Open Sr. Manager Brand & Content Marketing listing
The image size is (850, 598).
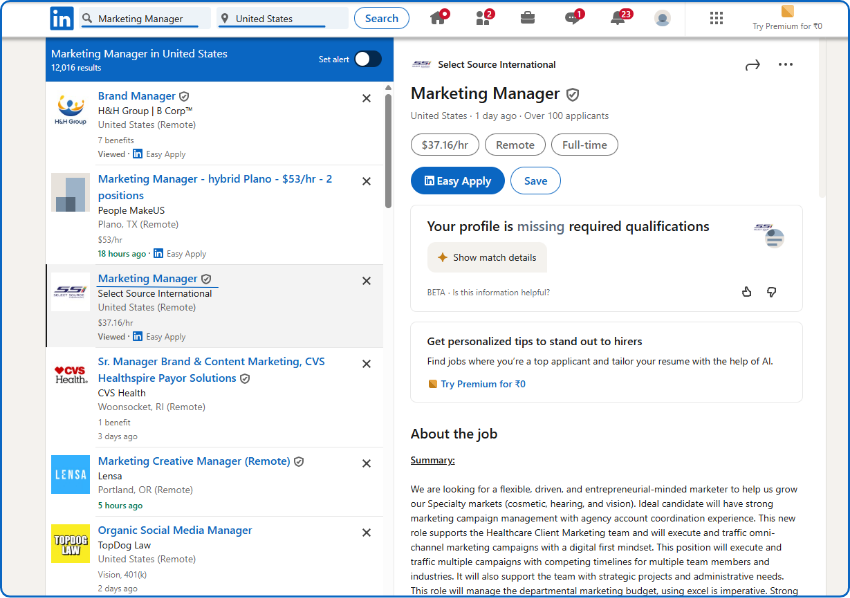point(211,370)
